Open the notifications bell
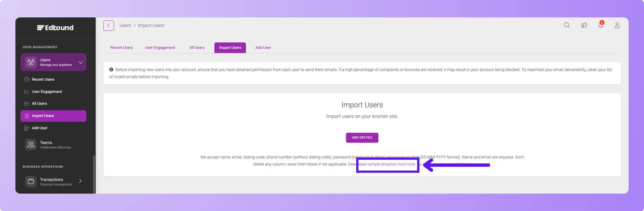The width and height of the screenshot is (644, 211). pos(601,25)
